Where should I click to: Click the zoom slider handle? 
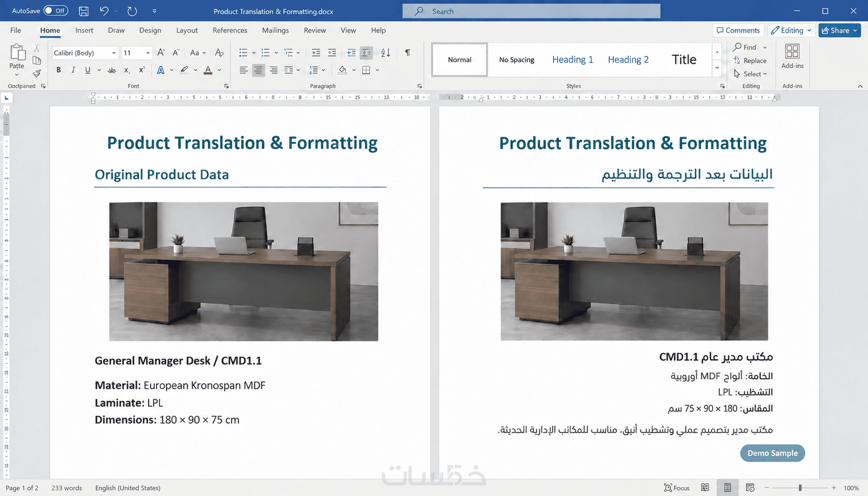tap(800, 488)
